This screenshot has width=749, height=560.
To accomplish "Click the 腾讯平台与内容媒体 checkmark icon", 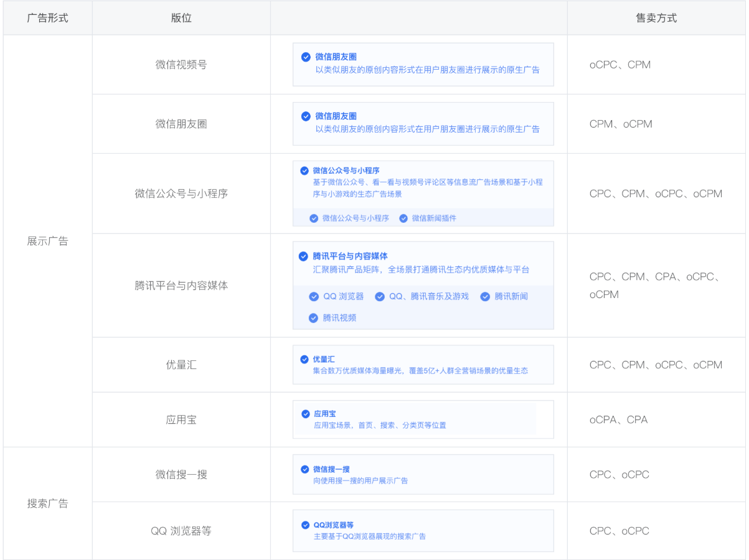I will coord(304,256).
